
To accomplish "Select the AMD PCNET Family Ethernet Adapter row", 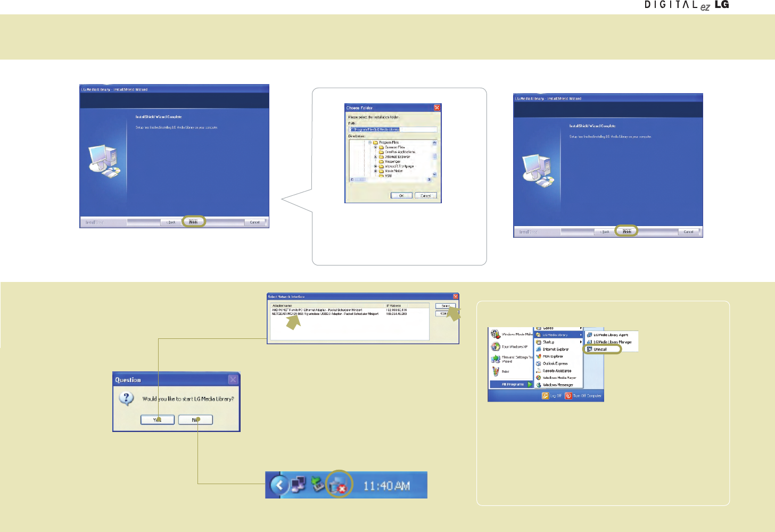I will (x=350, y=310).
